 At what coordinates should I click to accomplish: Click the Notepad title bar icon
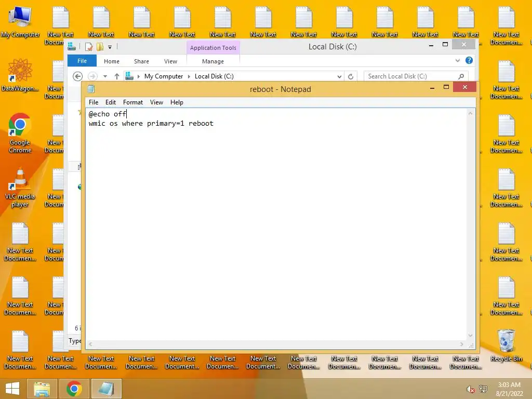[x=91, y=89]
